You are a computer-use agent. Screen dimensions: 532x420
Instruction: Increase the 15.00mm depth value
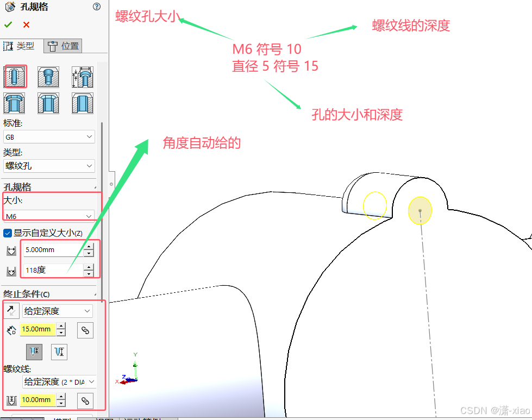pyautogui.click(x=61, y=326)
